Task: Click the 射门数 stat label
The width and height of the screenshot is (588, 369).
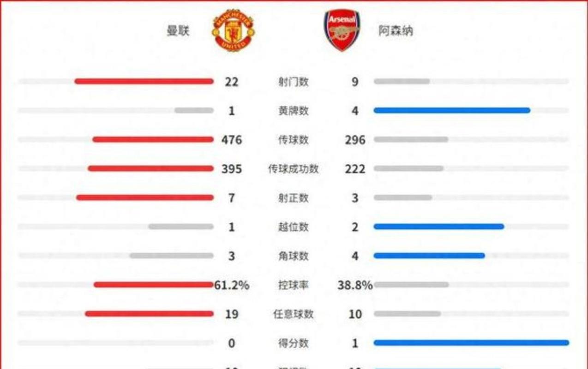Action: coord(293,82)
